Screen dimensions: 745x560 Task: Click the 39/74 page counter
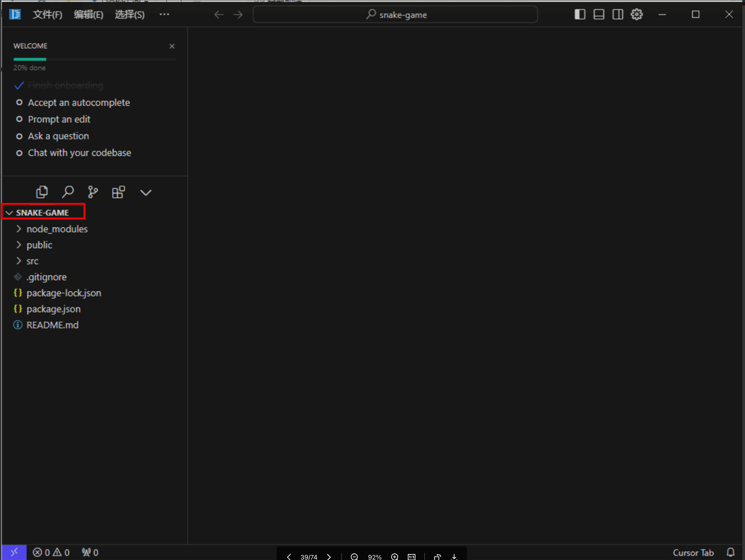pos(309,557)
